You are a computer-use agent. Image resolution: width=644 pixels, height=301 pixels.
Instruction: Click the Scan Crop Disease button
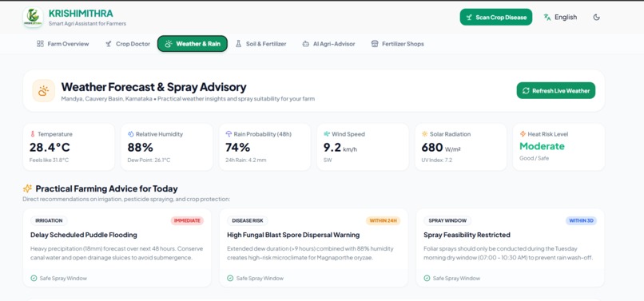click(495, 18)
